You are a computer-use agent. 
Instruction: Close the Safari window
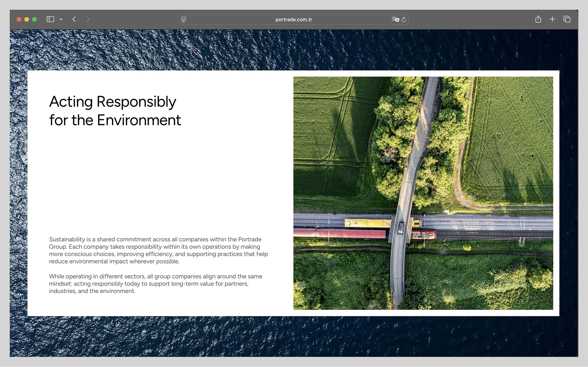[19, 19]
